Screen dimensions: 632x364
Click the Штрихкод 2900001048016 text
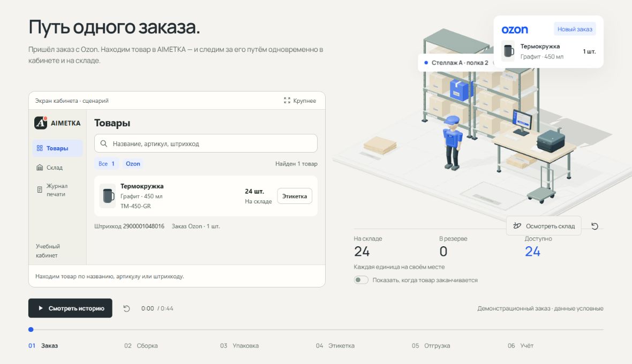pyautogui.click(x=130, y=226)
